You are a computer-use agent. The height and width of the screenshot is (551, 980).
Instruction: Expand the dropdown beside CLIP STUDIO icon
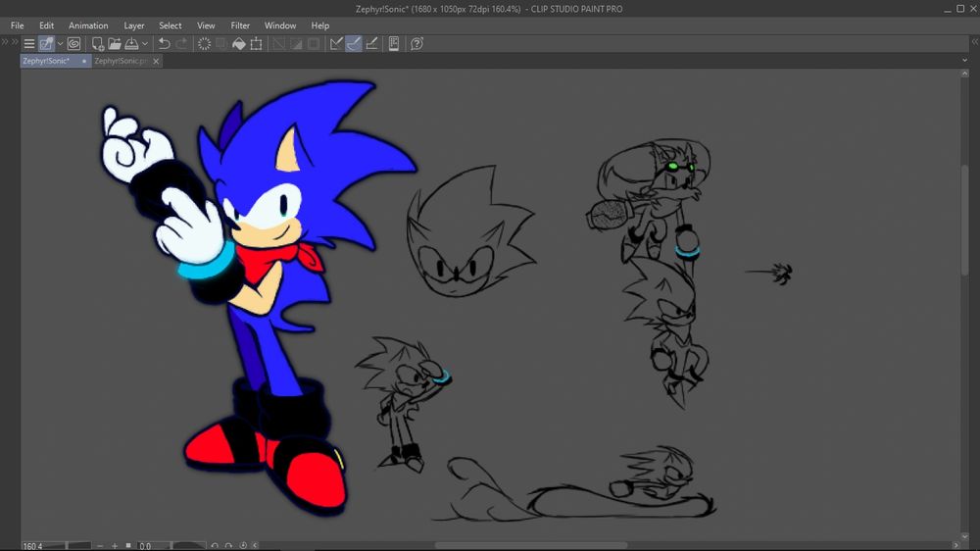pyautogui.click(x=60, y=44)
